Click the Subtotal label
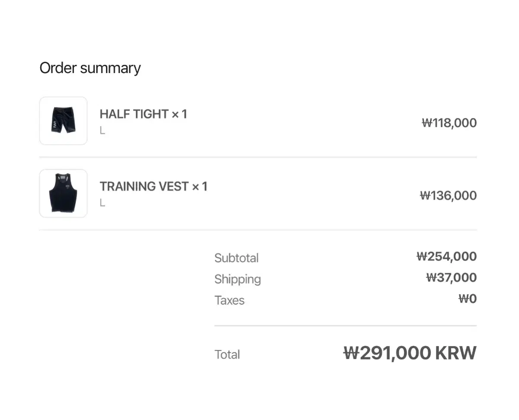Screen dimensions: 519x420 (236, 258)
